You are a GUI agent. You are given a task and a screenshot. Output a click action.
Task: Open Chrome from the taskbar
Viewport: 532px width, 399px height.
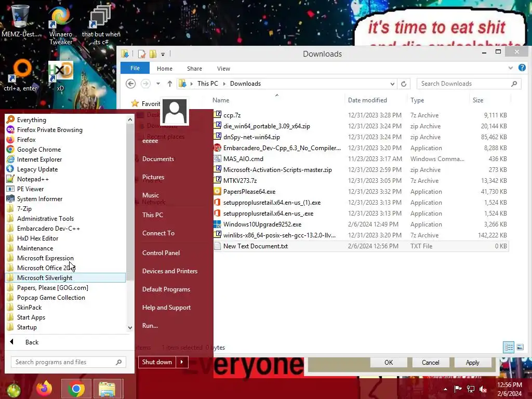point(76,389)
